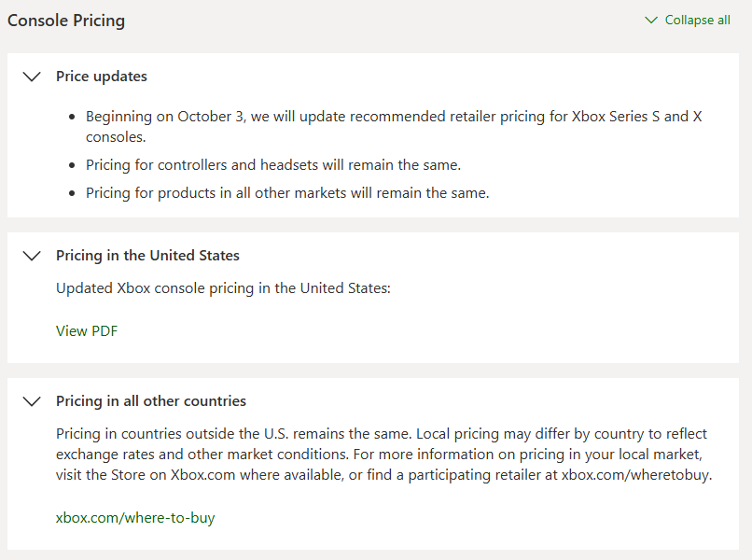Collapse the Pricing in the United States chevron
Image resolution: width=752 pixels, height=560 pixels.
tap(32, 256)
